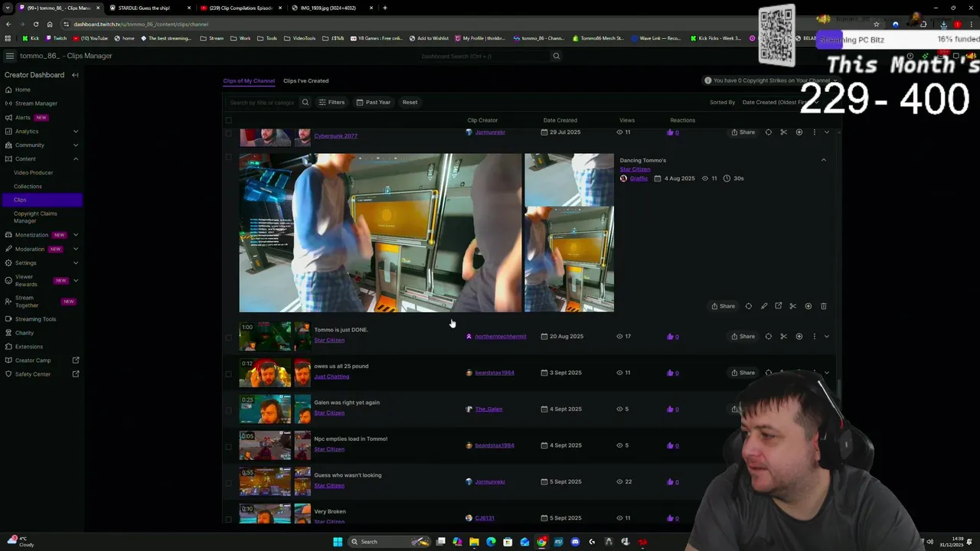This screenshot has height=551, width=980.
Task: Click the browser reload button
Action: (35, 24)
